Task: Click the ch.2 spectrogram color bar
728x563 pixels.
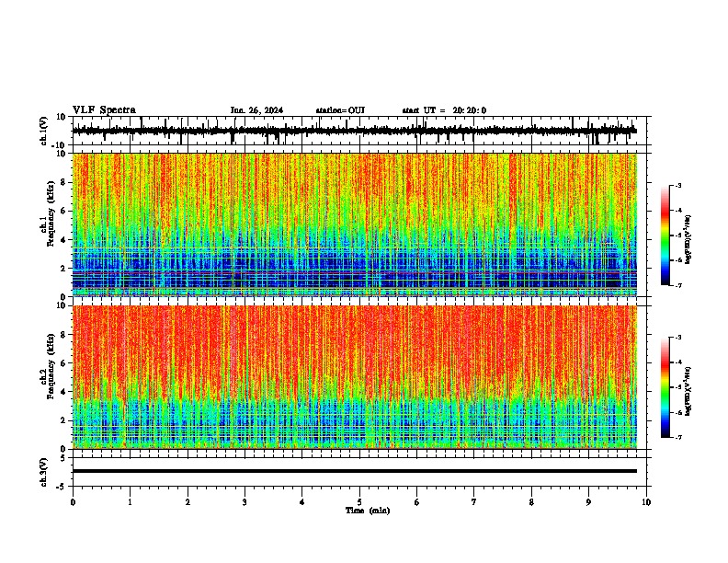Action: tap(665, 387)
